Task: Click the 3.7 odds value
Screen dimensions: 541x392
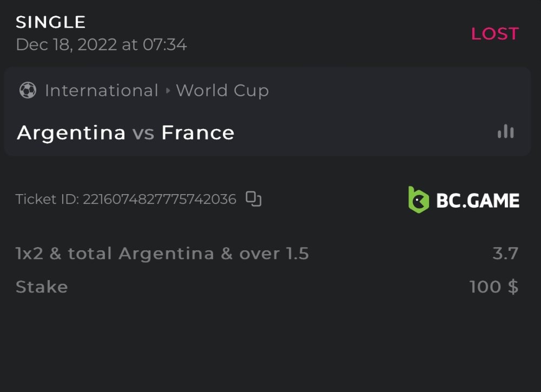Action: 505,254
